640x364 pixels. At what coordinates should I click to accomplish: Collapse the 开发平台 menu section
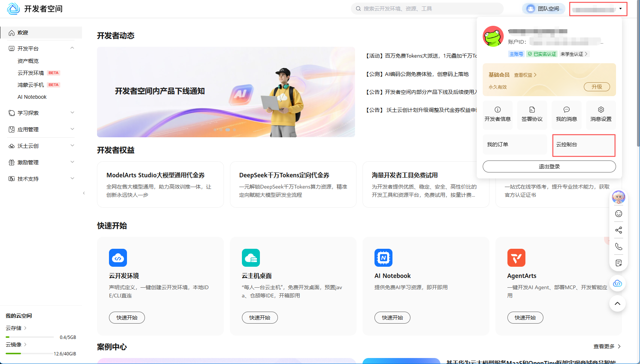coord(72,48)
